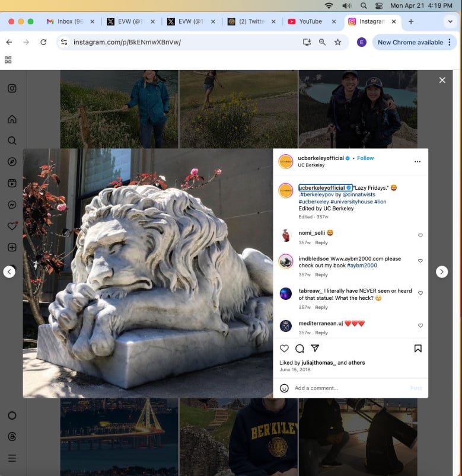Image resolution: width=462 pixels, height=476 pixels.
Task: Open Messenger messages icon
Action: [x=12, y=205]
